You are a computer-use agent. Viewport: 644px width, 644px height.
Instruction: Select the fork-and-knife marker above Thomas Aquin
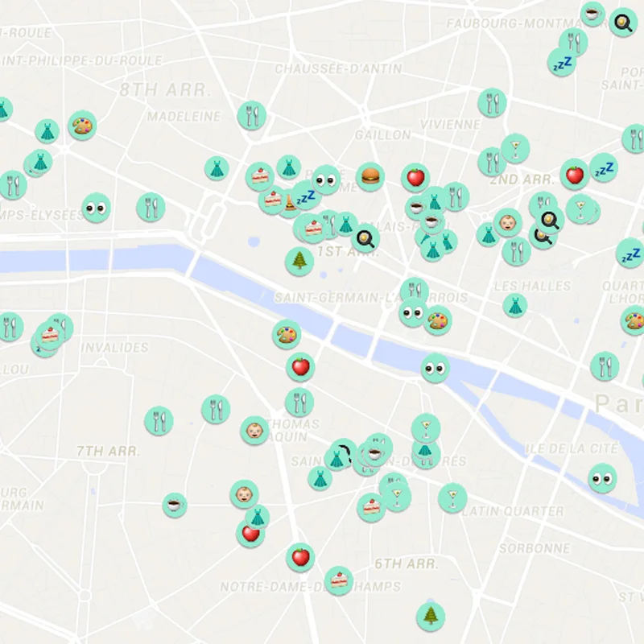pos(299,402)
